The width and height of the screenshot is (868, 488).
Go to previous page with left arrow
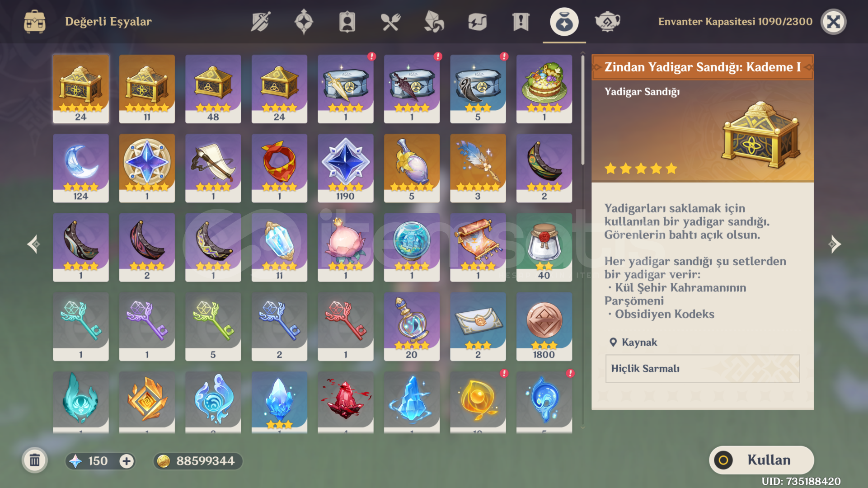point(33,244)
